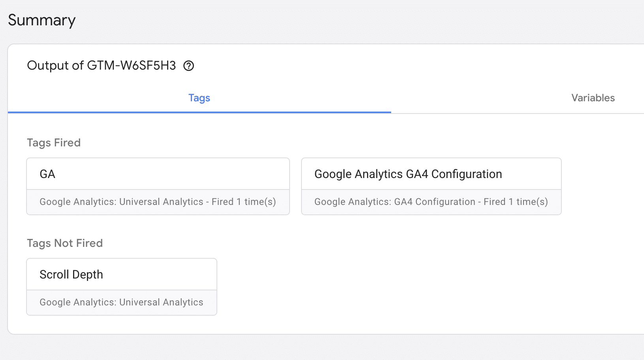Click the container ID GTM-W6SF5H3 text

point(132,65)
